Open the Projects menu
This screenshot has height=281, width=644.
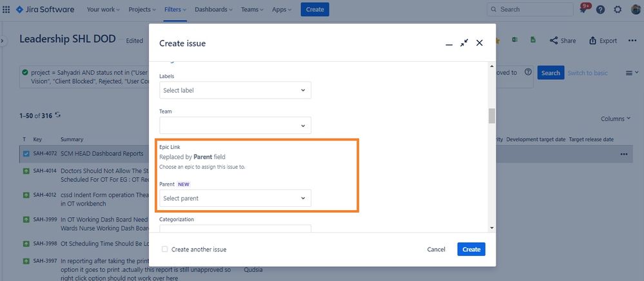pos(142,10)
